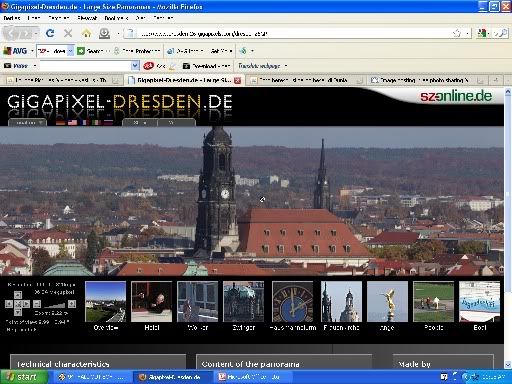Pan the panorama right with the arrow
This screenshot has height=384, width=512.
[26, 304]
